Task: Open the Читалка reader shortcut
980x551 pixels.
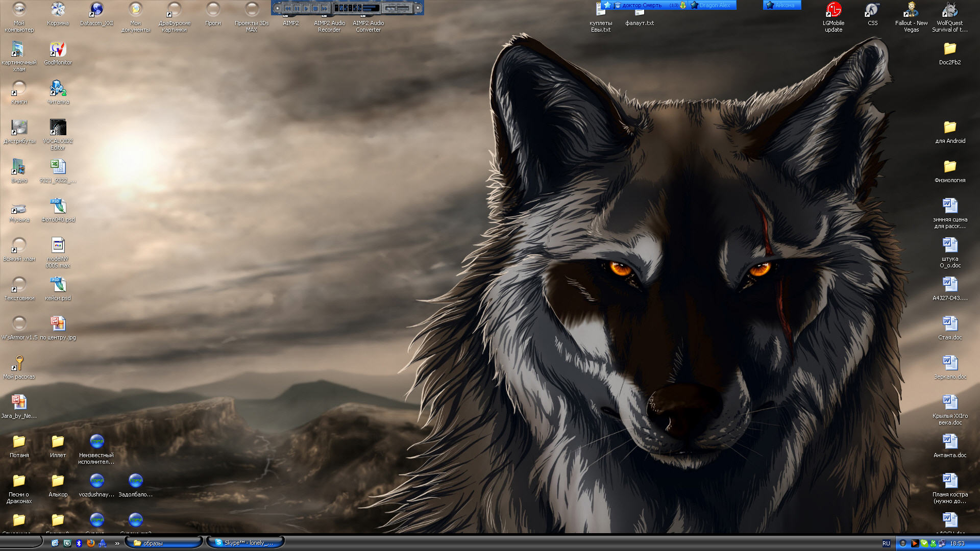Action: pyautogui.click(x=58, y=92)
